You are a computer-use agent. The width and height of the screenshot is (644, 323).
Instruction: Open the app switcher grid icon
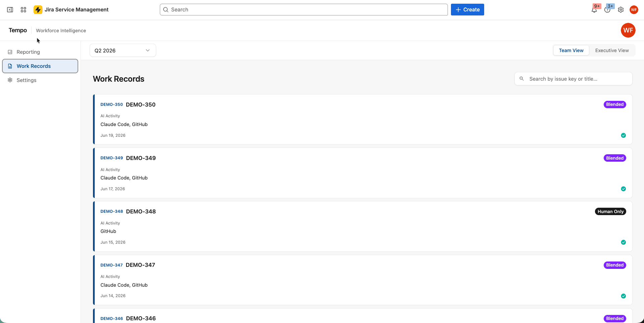point(24,10)
